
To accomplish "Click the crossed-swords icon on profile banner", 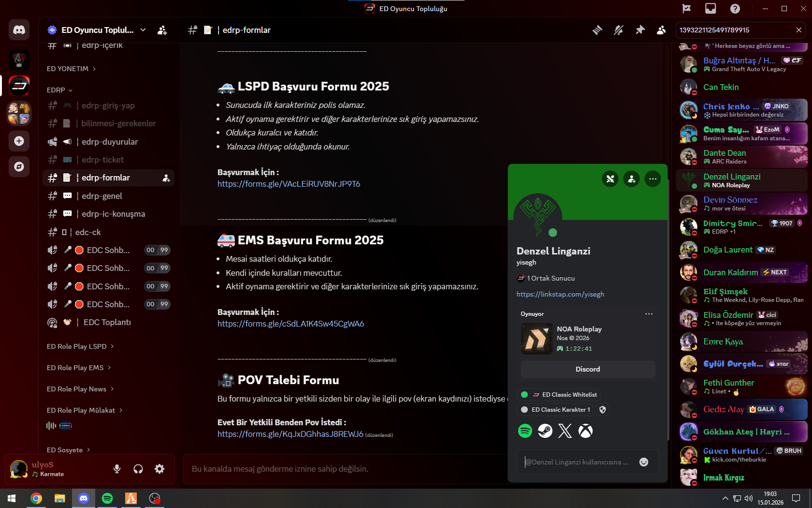I will [x=610, y=179].
